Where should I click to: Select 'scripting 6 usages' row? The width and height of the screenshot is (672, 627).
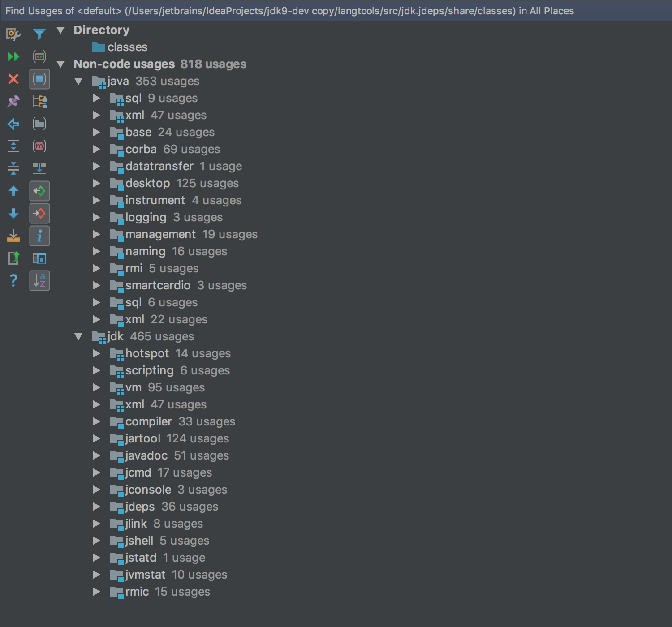(170, 370)
